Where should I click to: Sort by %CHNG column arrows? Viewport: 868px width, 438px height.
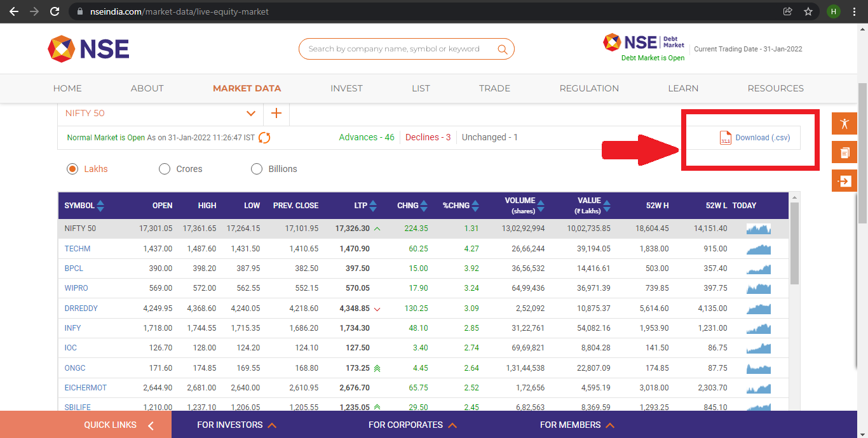pos(475,206)
